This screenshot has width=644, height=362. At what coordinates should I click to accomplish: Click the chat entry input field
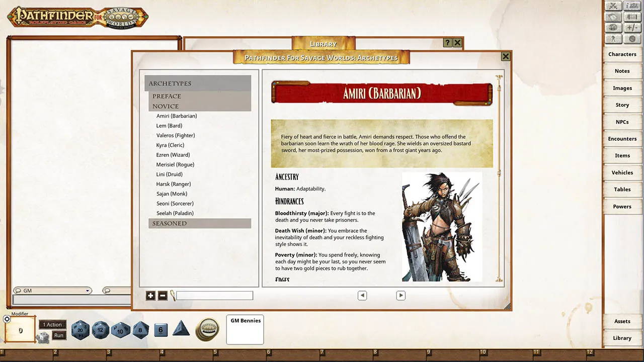[x=71, y=300]
